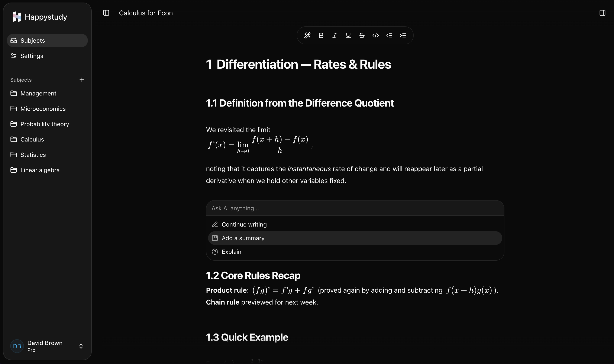Open the Microeconomics subject folder
This screenshot has width=614, height=364.
(x=43, y=109)
